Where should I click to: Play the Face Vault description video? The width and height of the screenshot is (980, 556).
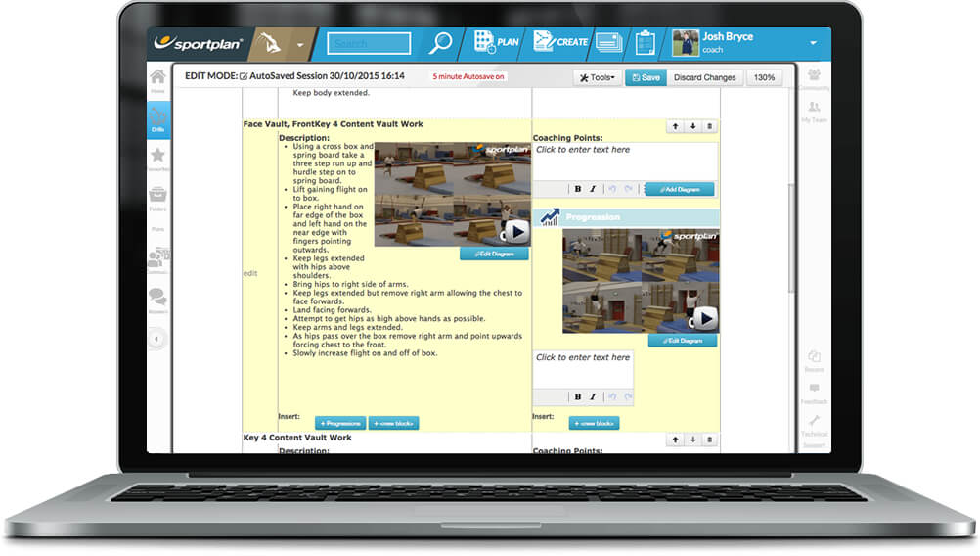[x=517, y=232]
